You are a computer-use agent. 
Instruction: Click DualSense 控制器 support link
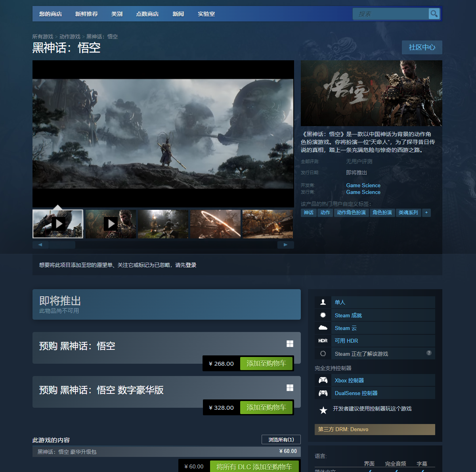(x=356, y=393)
